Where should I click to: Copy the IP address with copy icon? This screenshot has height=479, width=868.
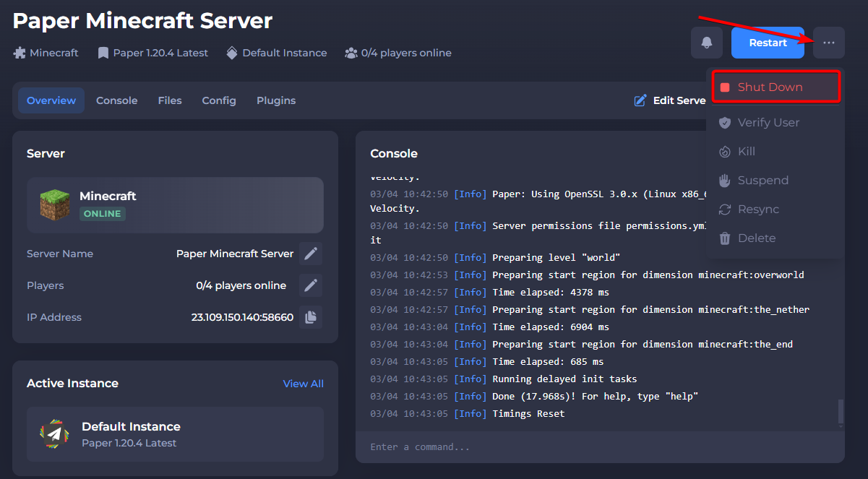311,317
